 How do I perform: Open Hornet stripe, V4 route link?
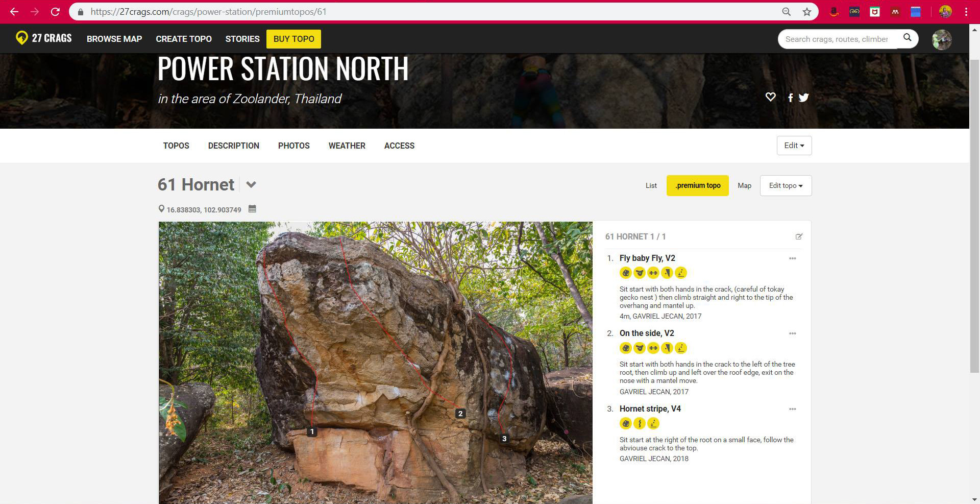tap(650, 409)
